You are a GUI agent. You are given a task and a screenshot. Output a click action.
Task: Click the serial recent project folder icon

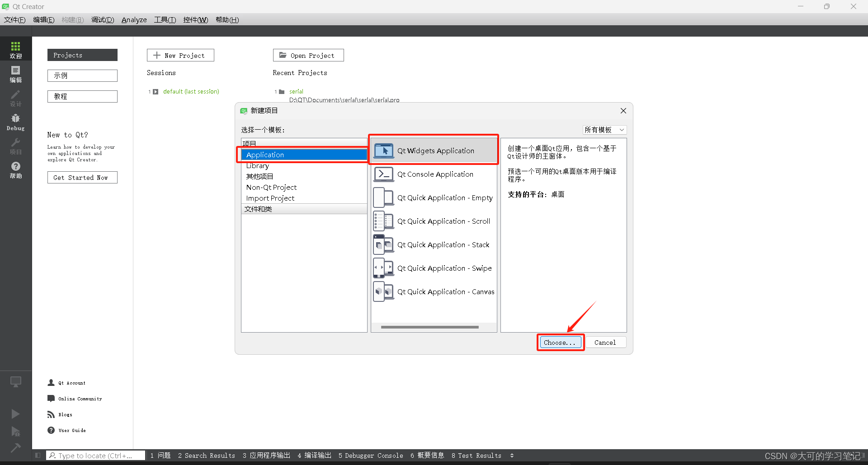pyautogui.click(x=282, y=92)
